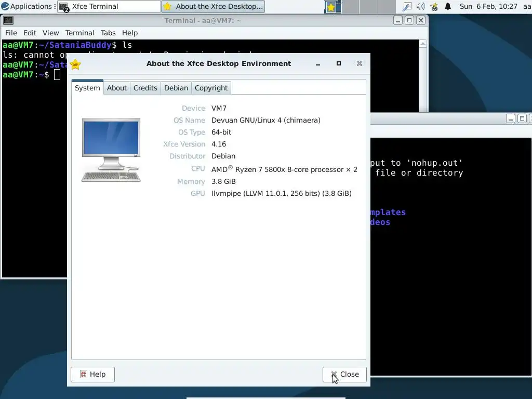Minimize the About Xfce dialog
Viewport: 532px width, 399px height.
point(318,64)
